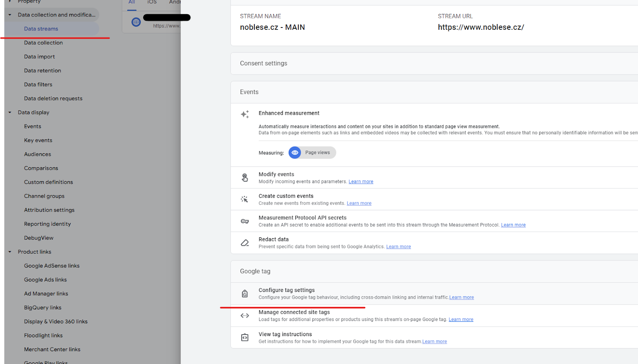Click the Manage connected site tags arrows icon

[x=245, y=315]
